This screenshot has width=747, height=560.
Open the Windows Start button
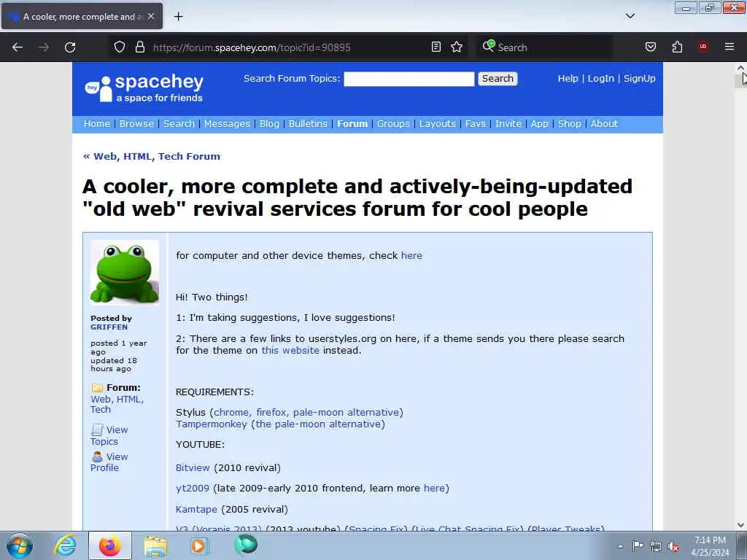click(20, 545)
